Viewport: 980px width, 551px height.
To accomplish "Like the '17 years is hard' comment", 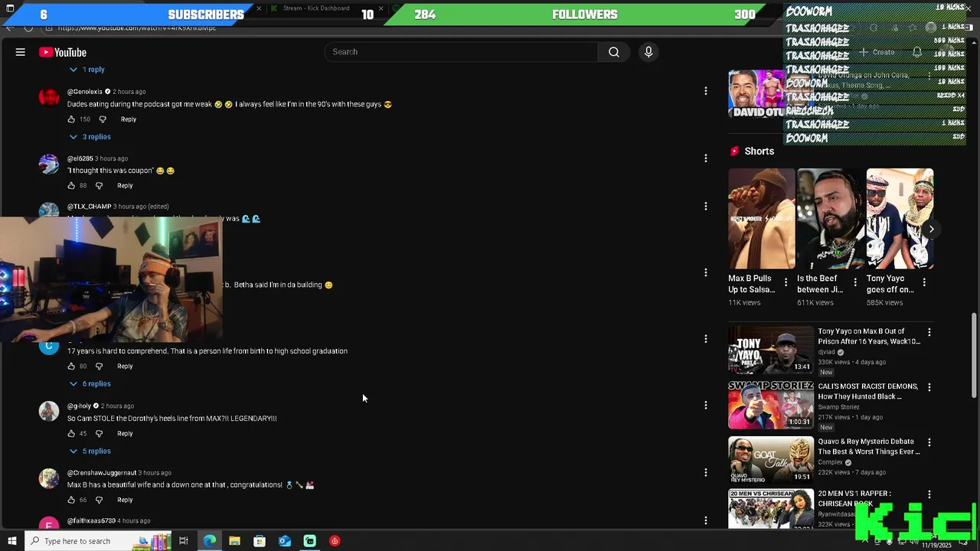I will coord(71,367).
